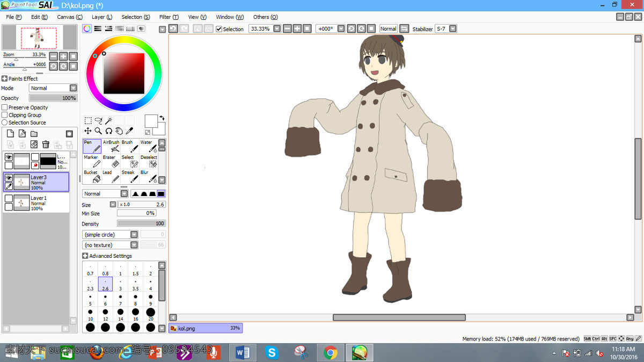Clear layer using the eraser-page icon
The width and height of the screenshot is (644, 362).
[x=34, y=144]
